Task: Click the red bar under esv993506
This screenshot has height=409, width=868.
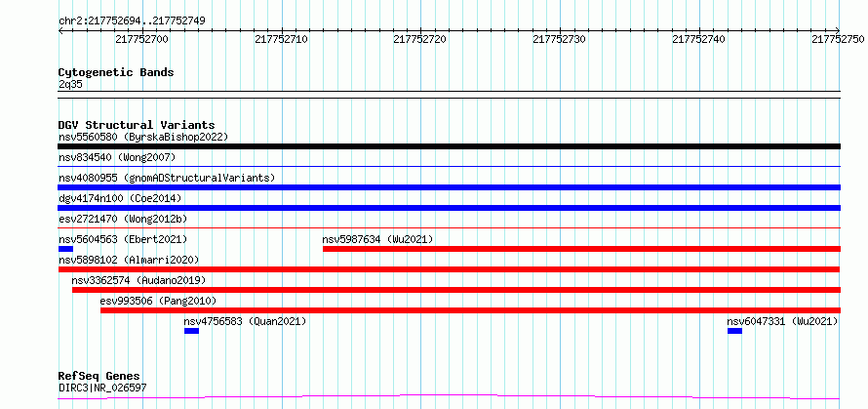Action: click(470, 310)
